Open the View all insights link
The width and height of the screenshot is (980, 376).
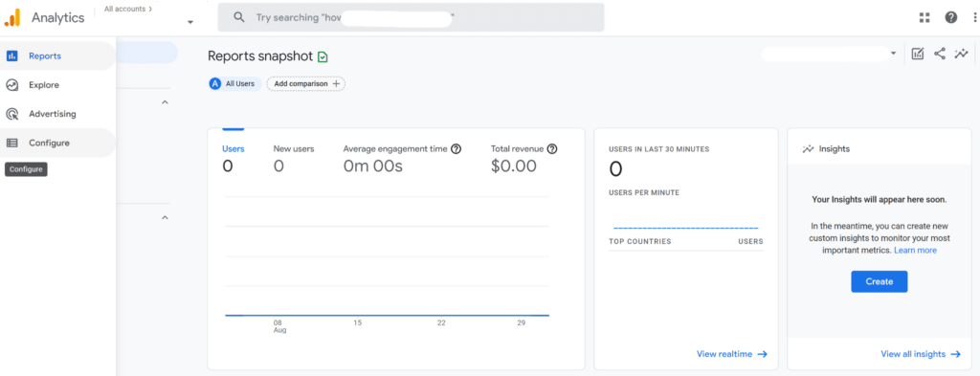pyautogui.click(x=921, y=354)
